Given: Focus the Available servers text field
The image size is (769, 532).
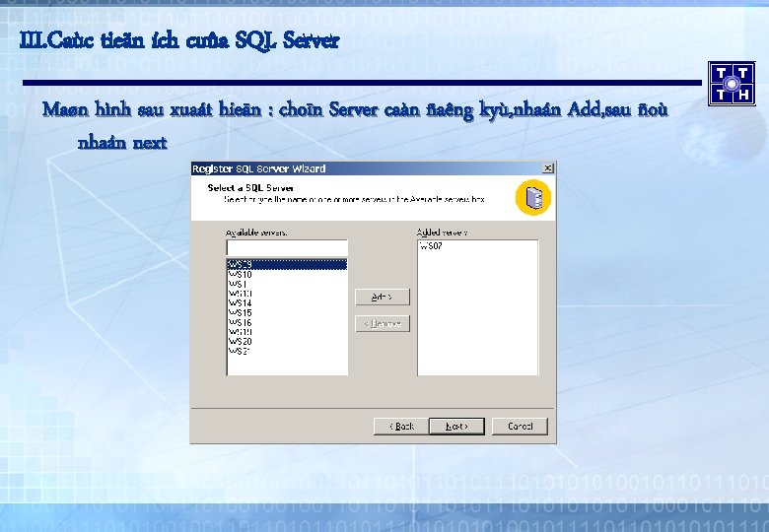Looking at the screenshot, I should point(288,247).
